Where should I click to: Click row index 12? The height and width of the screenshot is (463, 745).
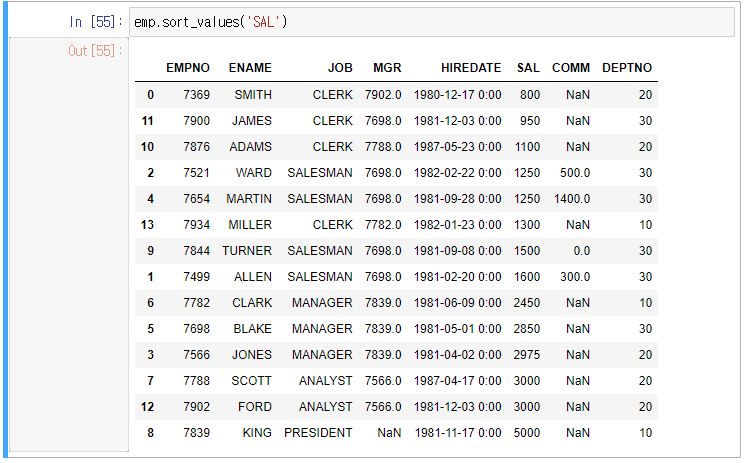pyautogui.click(x=147, y=407)
